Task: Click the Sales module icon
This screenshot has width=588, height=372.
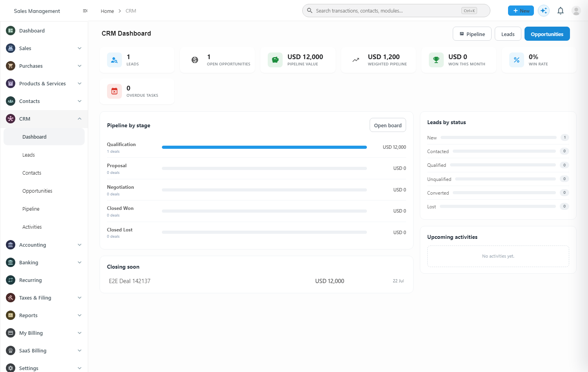Action: pos(11,48)
